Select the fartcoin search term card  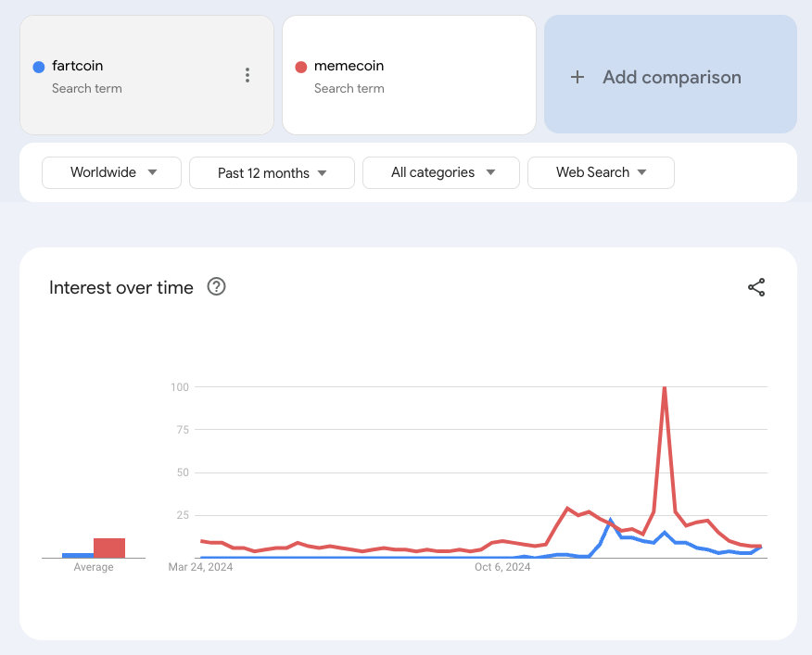pos(146,75)
